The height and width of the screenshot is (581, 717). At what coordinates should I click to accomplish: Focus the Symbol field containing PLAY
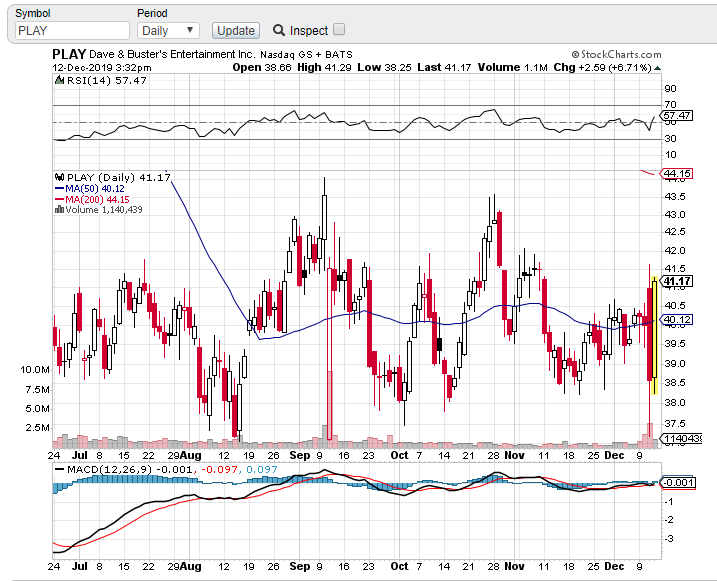point(71,31)
